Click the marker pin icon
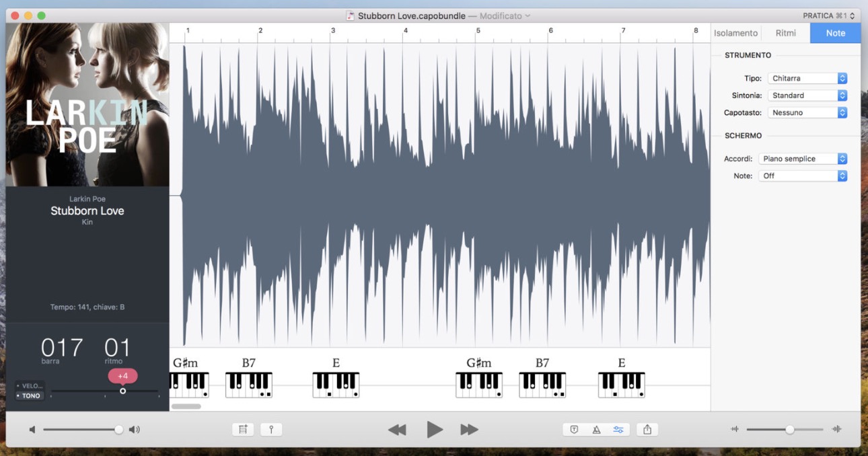Screen dimensions: 868x456 271,429
